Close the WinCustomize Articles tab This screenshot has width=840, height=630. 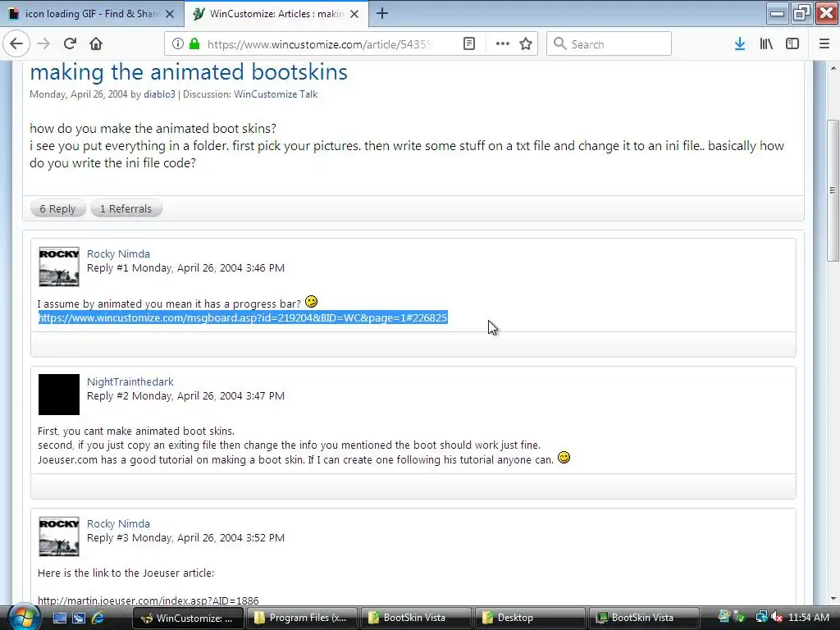point(354,14)
